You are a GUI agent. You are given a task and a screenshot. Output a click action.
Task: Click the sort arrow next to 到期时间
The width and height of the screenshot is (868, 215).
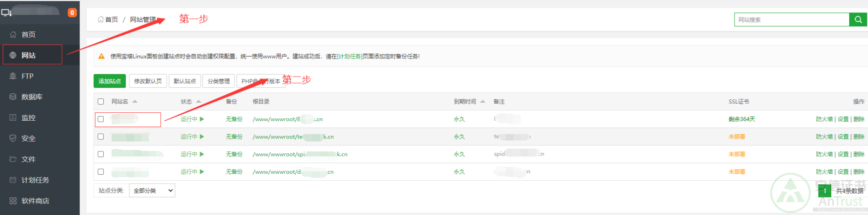pos(483,101)
